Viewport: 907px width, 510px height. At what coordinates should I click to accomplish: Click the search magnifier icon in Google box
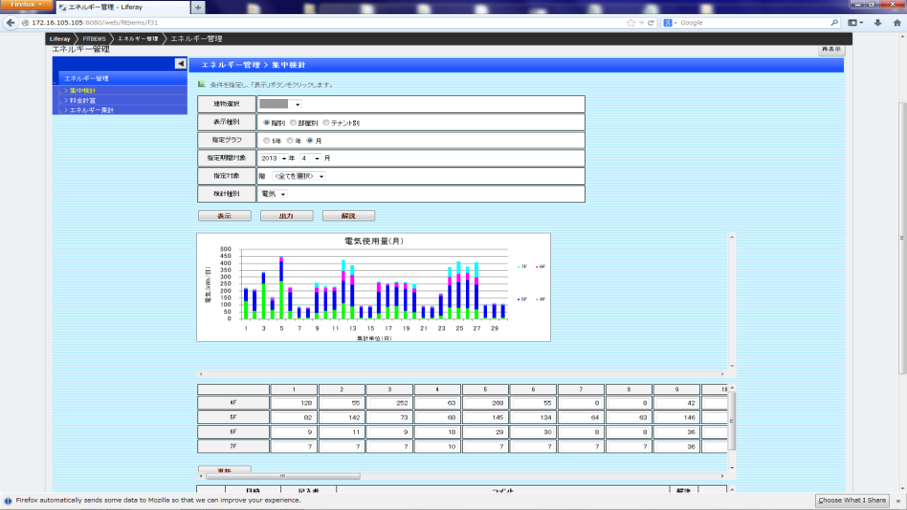tap(835, 22)
